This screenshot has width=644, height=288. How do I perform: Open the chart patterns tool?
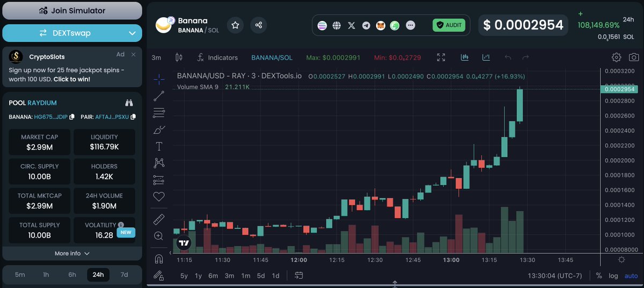159,163
